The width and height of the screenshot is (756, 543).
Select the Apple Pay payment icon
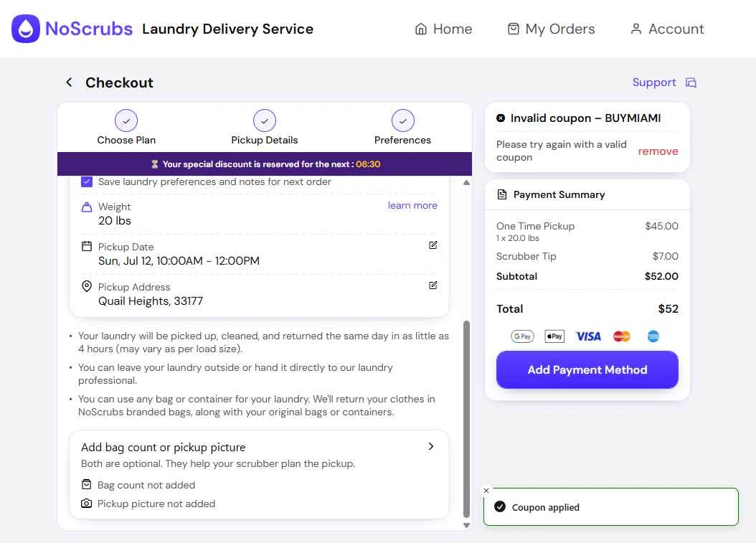pyautogui.click(x=554, y=336)
